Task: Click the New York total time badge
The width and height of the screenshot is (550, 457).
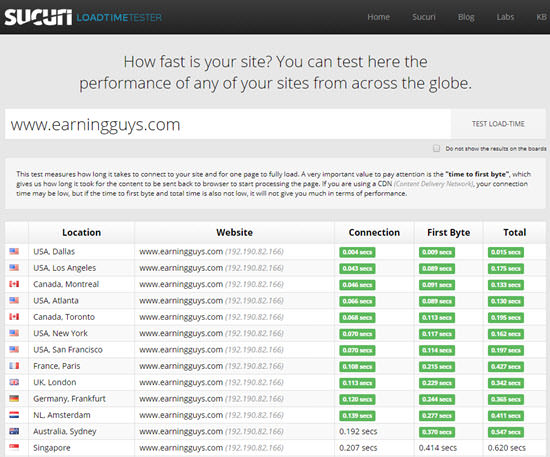Action: pyautogui.click(x=505, y=334)
